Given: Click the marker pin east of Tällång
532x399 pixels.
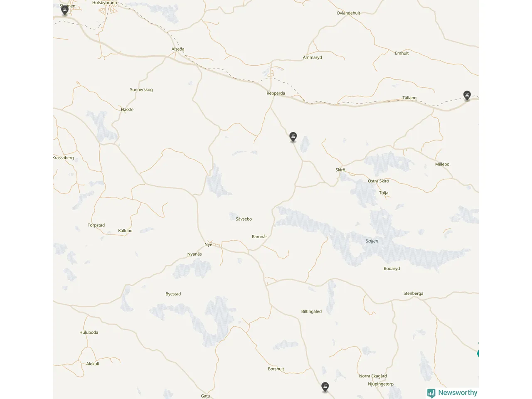Looking at the screenshot, I should (467, 96).
